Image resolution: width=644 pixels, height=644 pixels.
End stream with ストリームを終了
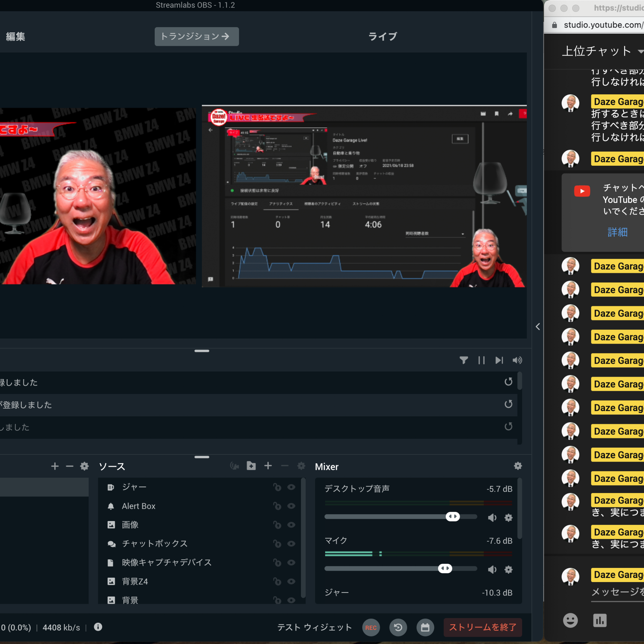click(483, 628)
